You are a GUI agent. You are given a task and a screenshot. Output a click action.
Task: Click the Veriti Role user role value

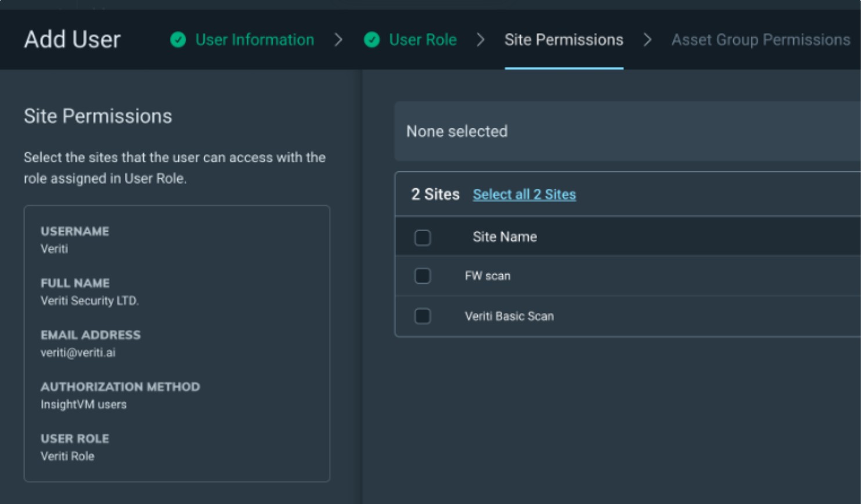[67, 456]
